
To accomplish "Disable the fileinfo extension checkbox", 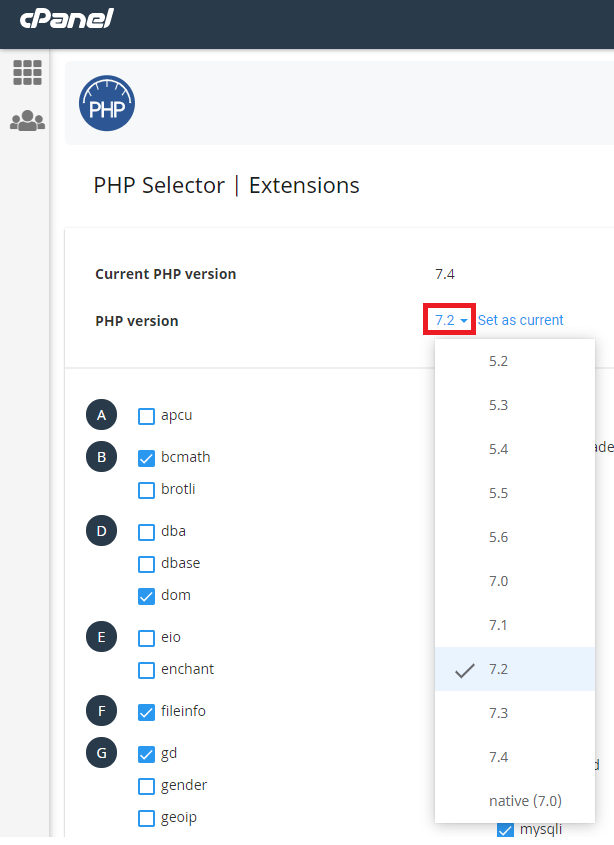I will [x=147, y=712].
